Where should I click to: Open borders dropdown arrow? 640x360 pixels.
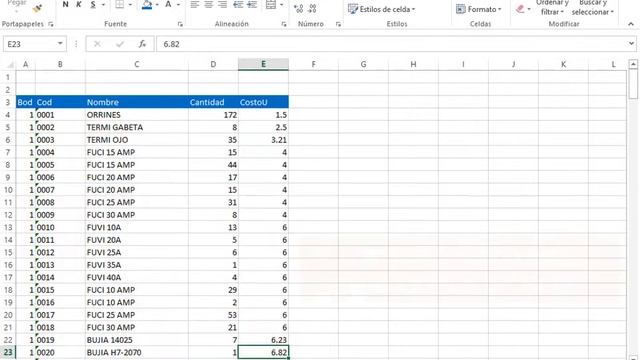[x=130, y=5]
